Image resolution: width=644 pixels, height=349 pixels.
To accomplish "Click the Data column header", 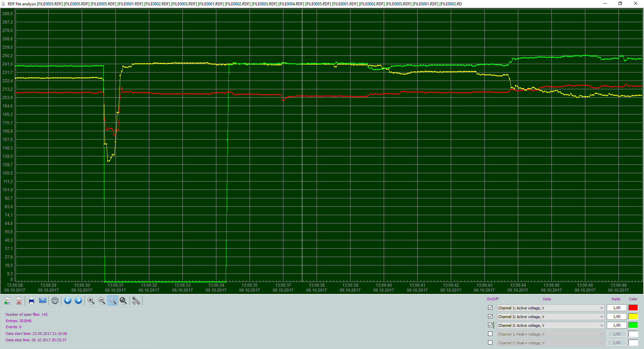I will point(547,299).
